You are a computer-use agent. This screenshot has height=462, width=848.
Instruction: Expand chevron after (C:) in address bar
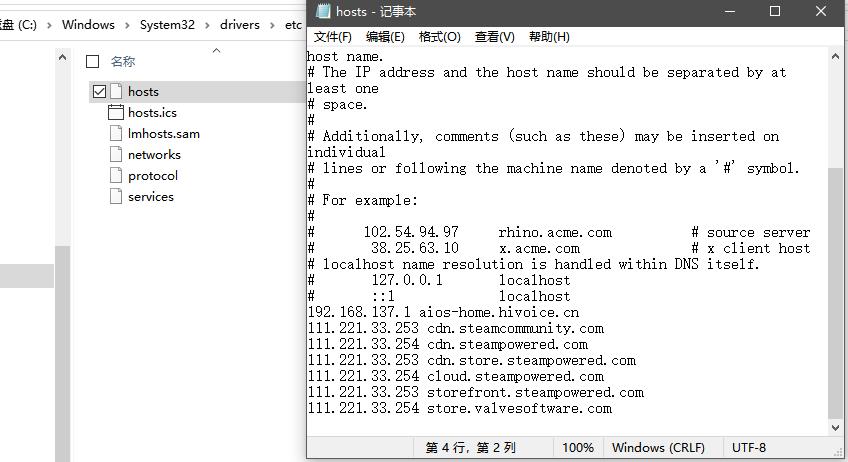(49, 25)
